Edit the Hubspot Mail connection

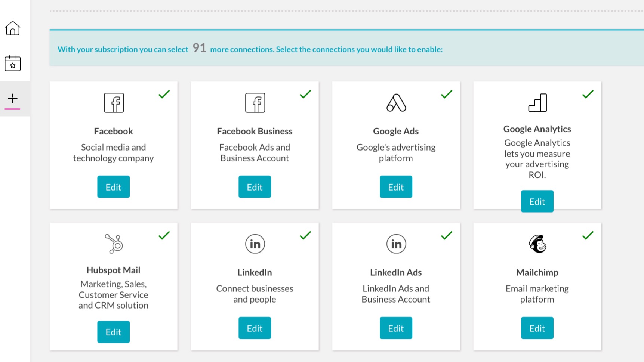114,332
